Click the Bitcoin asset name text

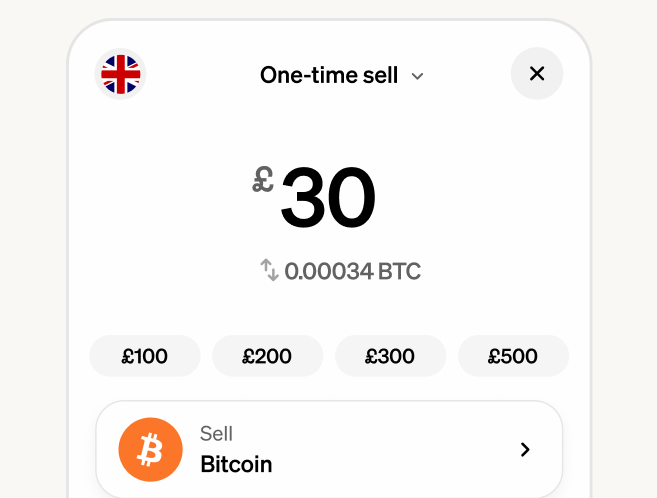click(236, 464)
